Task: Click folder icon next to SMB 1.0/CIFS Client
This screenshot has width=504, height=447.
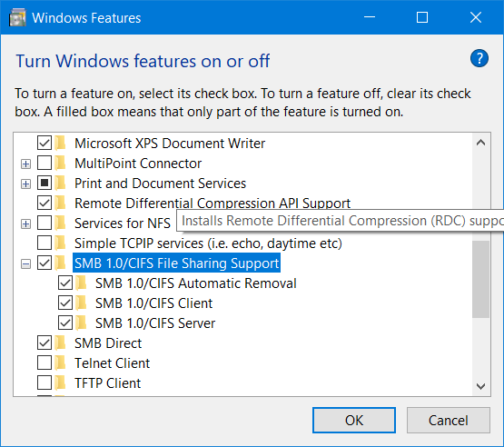Action: tap(82, 303)
